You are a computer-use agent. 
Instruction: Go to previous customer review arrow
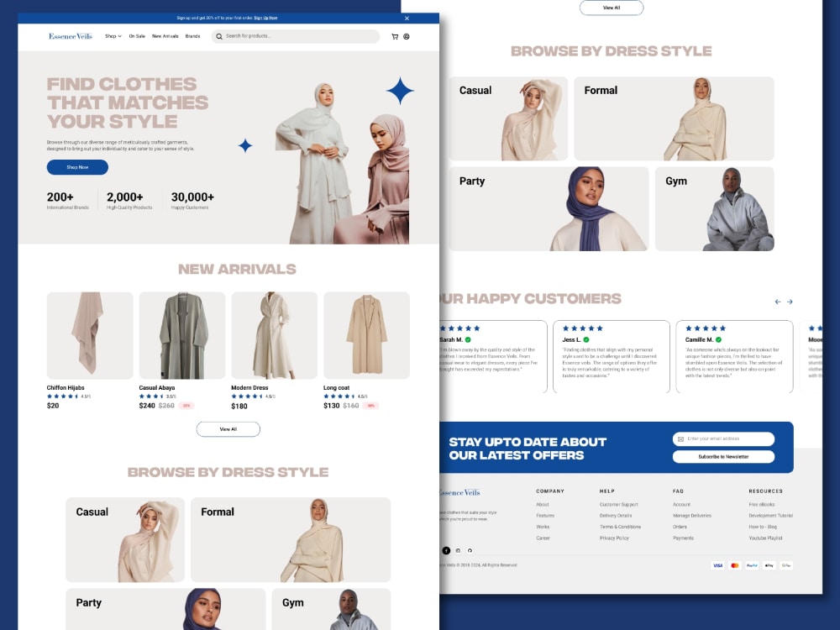778,302
